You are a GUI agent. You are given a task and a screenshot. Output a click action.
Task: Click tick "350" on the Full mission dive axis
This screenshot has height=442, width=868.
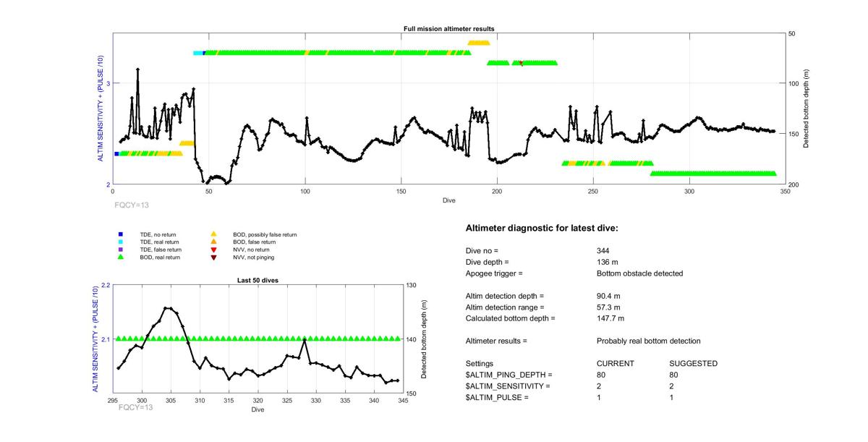(x=786, y=192)
